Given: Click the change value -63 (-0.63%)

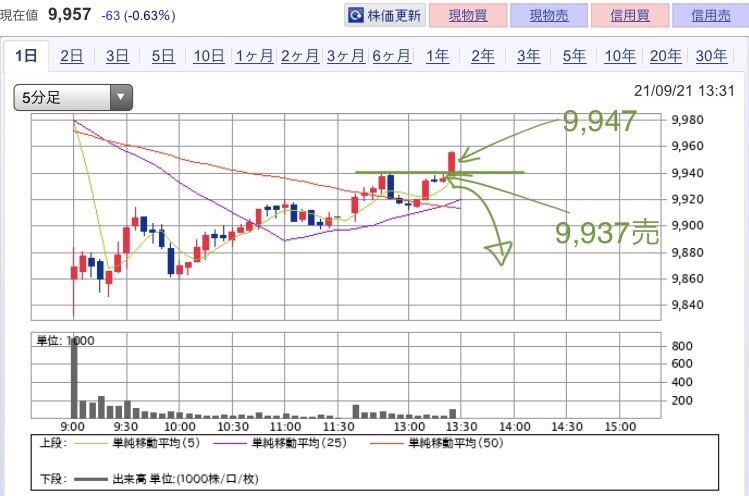Looking at the screenshot, I should [x=138, y=15].
